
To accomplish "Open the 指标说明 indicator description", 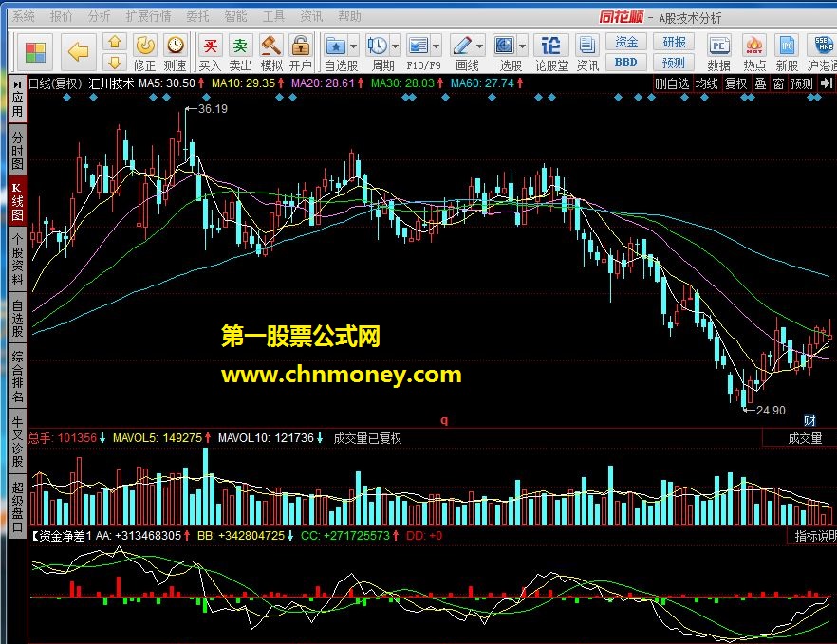I will click(x=815, y=536).
